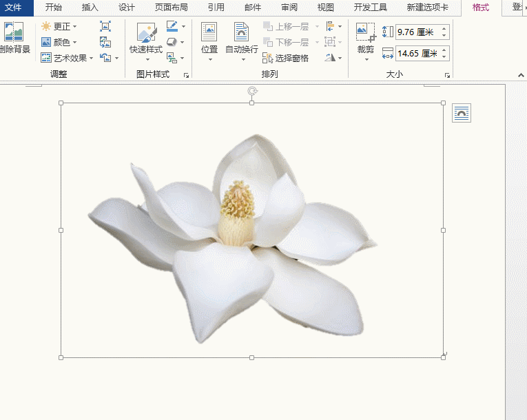Switch to the 开始 home tab
This screenshot has height=420, width=527.
(x=54, y=8)
